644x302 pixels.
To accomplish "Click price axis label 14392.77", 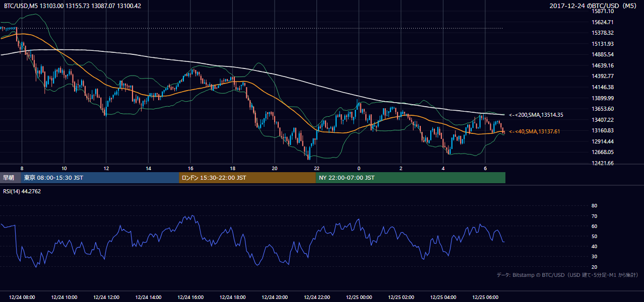I will (602, 77).
